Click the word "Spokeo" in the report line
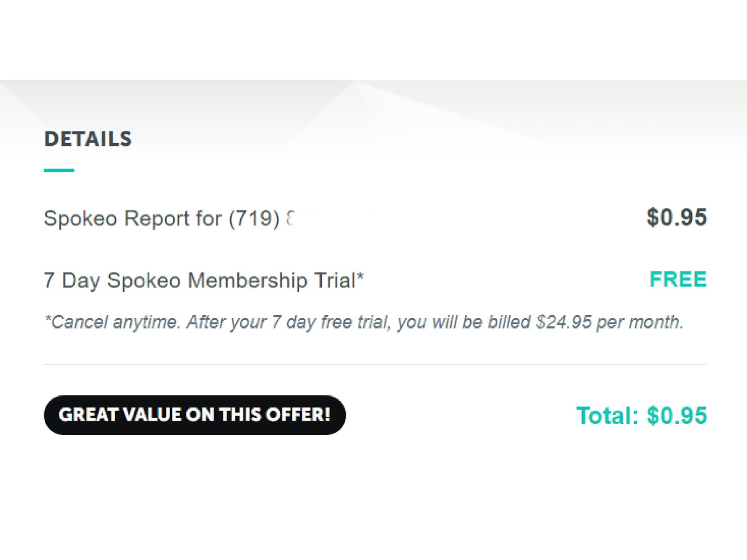 tap(80, 218)
